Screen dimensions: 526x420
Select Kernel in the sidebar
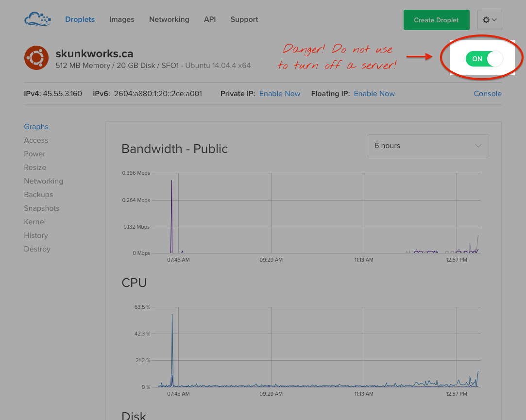point(34,222)
